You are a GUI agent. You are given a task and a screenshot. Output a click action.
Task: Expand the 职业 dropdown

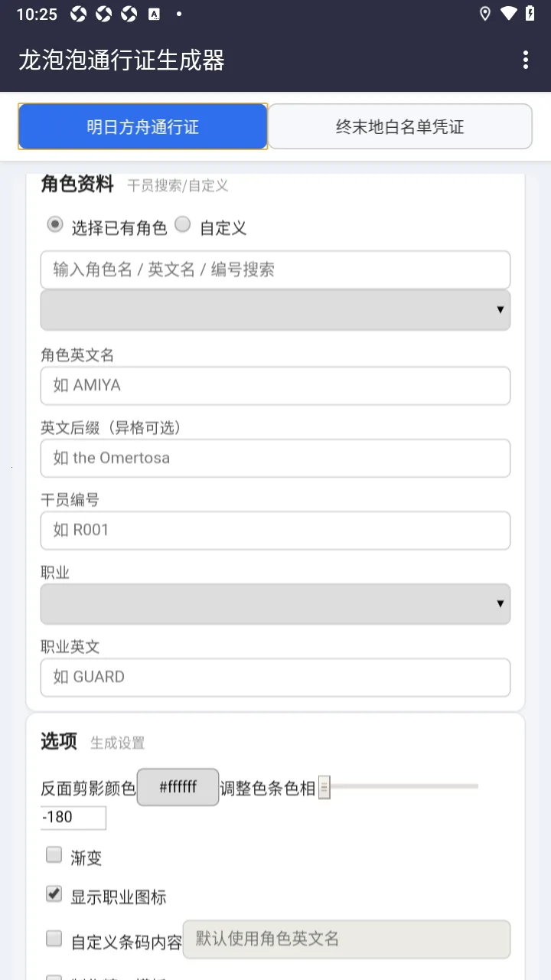(x=275, y=604)
